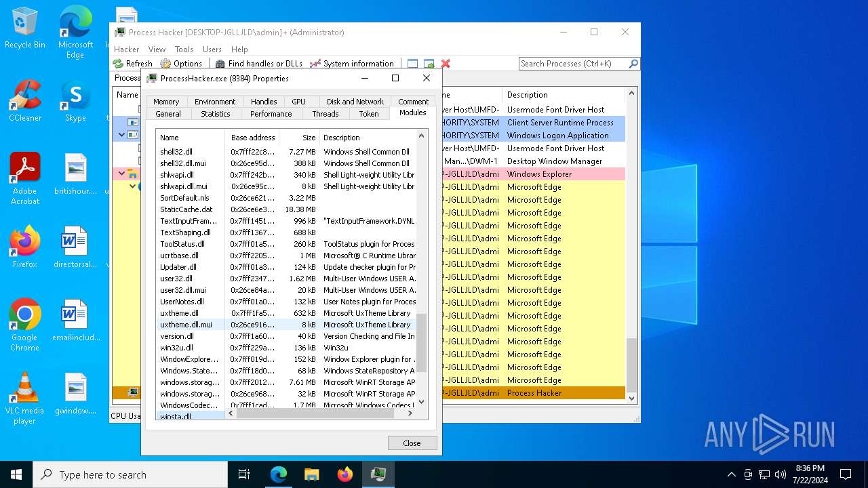Switch to the Statistics tab
Screen dimensions: 868x488
[216, 114]
